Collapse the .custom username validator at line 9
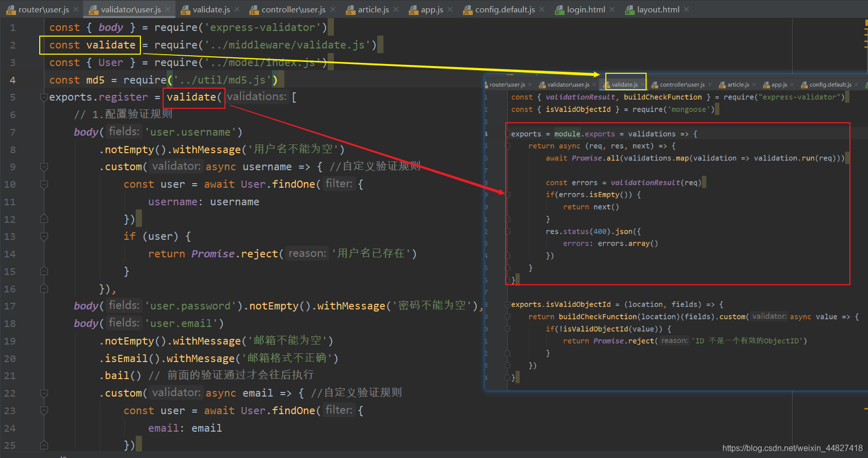868x458 pixels. point(44,167)
